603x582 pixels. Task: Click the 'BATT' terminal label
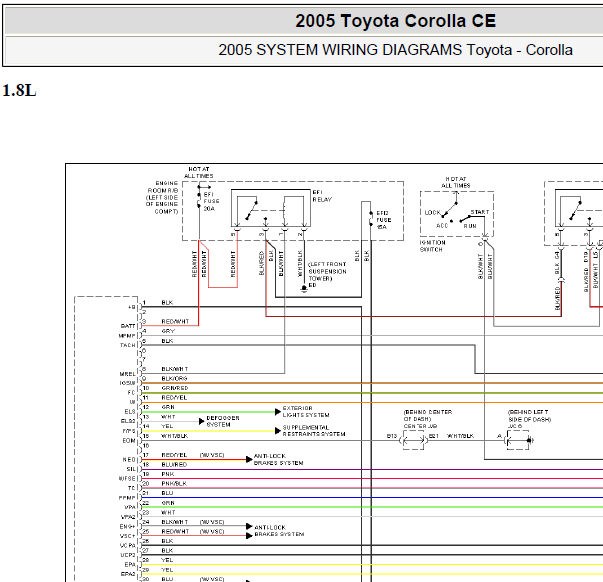click(128, 326)
